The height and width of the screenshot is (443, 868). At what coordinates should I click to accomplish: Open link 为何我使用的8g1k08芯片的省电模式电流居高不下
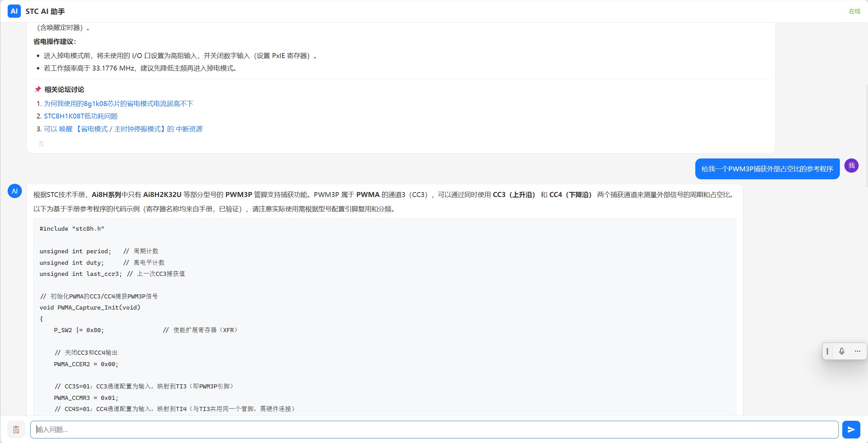coord(118,104)
